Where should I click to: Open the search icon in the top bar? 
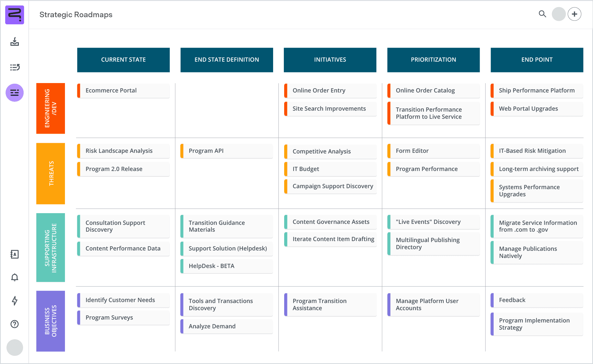coord(542,14)
